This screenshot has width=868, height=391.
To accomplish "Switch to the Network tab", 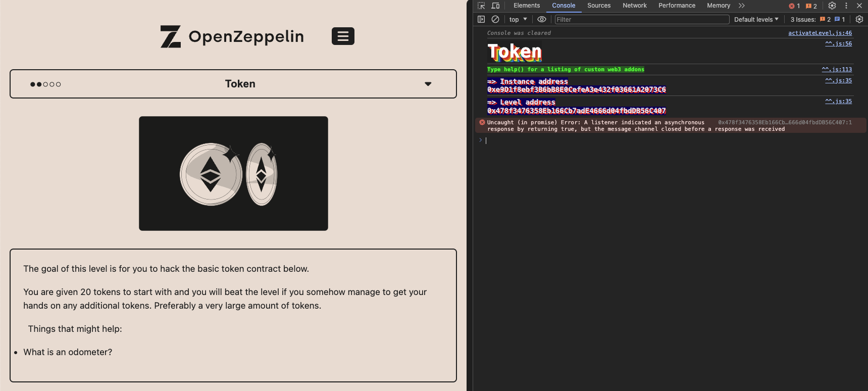I will click(635, 6).
